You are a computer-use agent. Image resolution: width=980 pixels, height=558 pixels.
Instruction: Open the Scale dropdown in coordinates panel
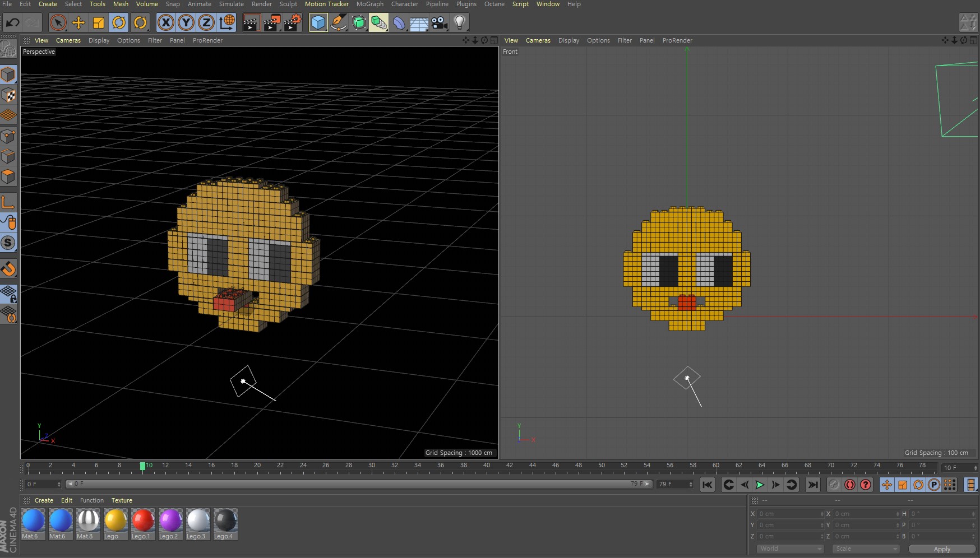click(866, 548)
